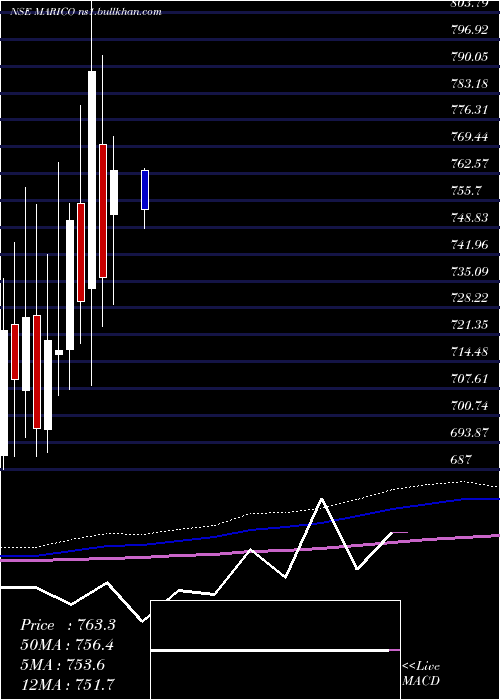Click the 687 price label
Viewport: 500px width, 700px height.
462,459
